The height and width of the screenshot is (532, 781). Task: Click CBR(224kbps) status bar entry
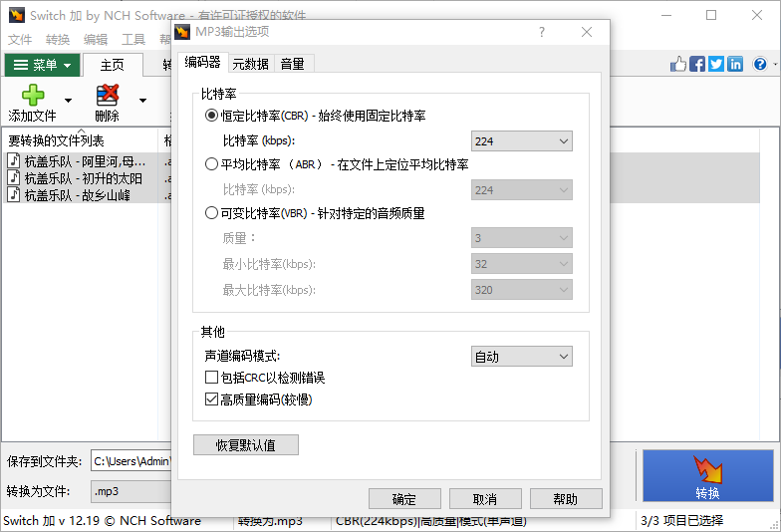click(430, 521)
